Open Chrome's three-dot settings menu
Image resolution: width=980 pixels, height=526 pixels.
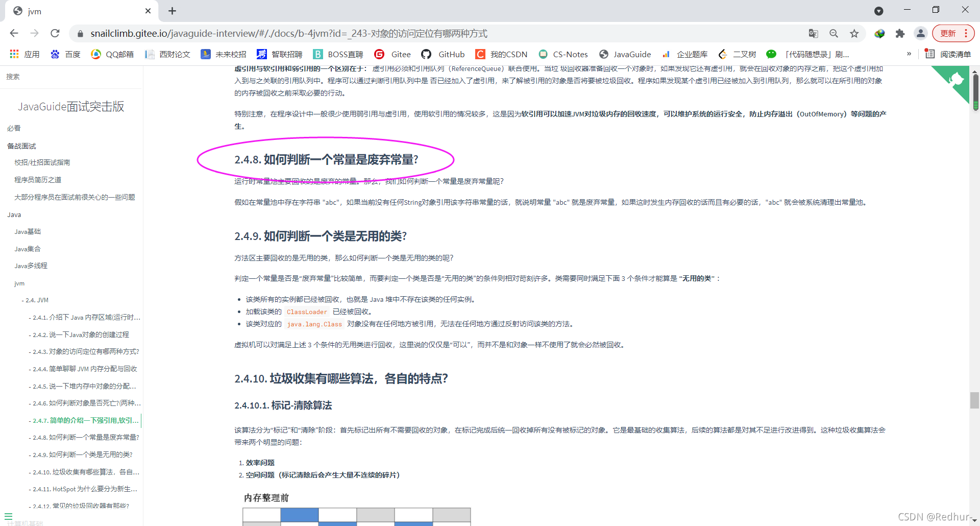(967, 33)
